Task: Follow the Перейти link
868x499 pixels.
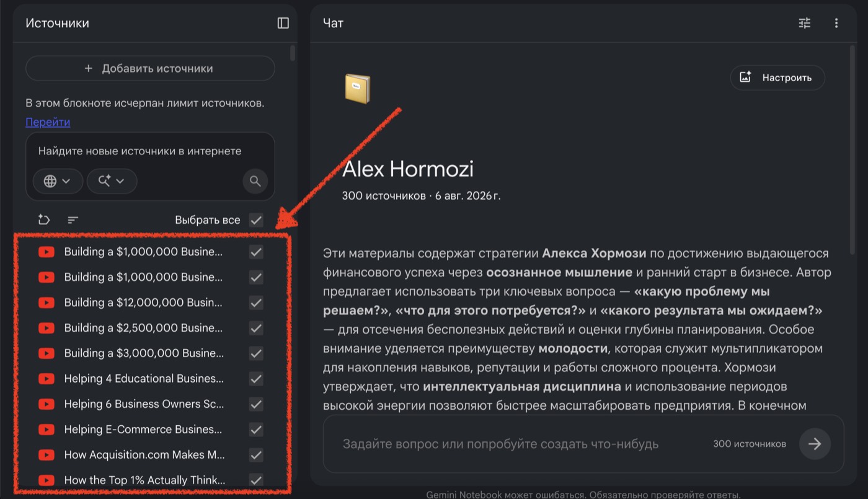Action: (x=48, y=122)
